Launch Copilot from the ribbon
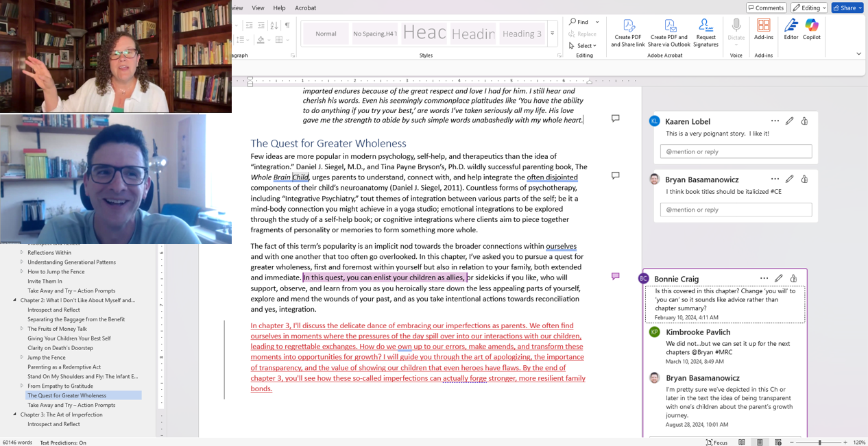The height and width of the screenshot is (446, 868). [812, 29]
